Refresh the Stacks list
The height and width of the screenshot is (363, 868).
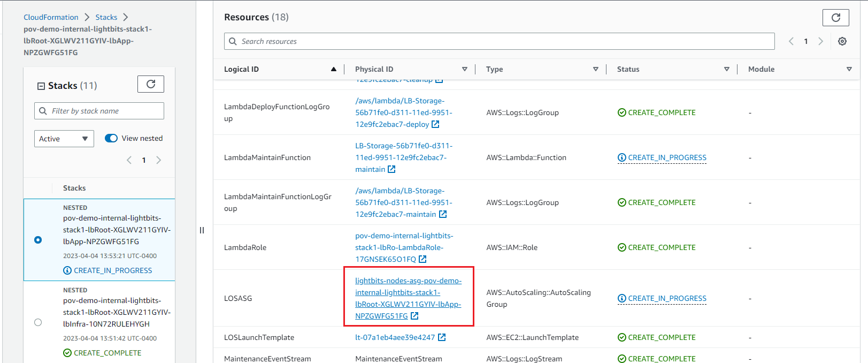[151, 84]
